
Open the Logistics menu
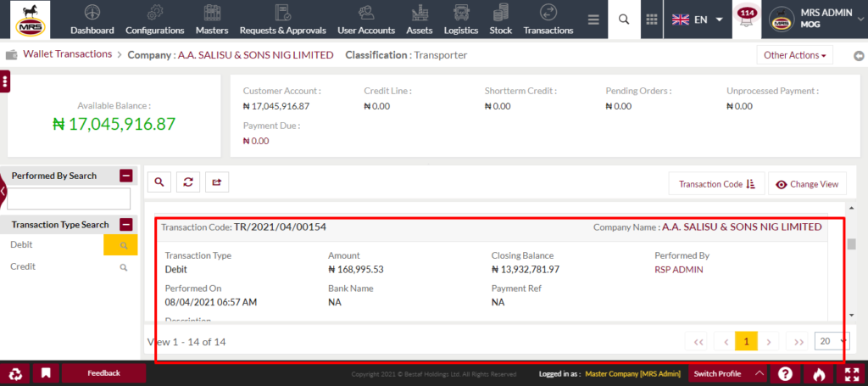click(x=460, y=20)
